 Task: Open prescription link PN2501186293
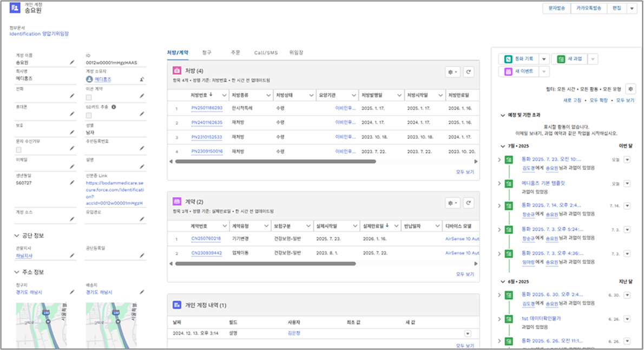[x=206, y=108]
